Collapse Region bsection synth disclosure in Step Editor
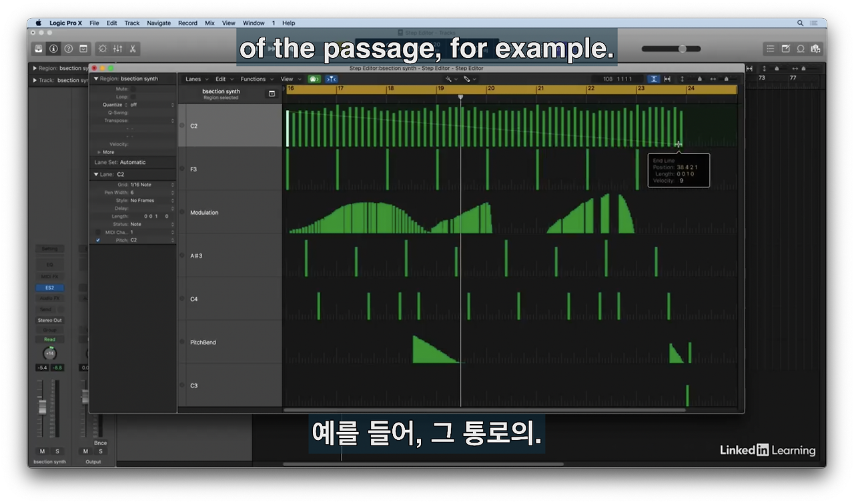The height and width of the screenshot is (504, 854). (96, 79)
